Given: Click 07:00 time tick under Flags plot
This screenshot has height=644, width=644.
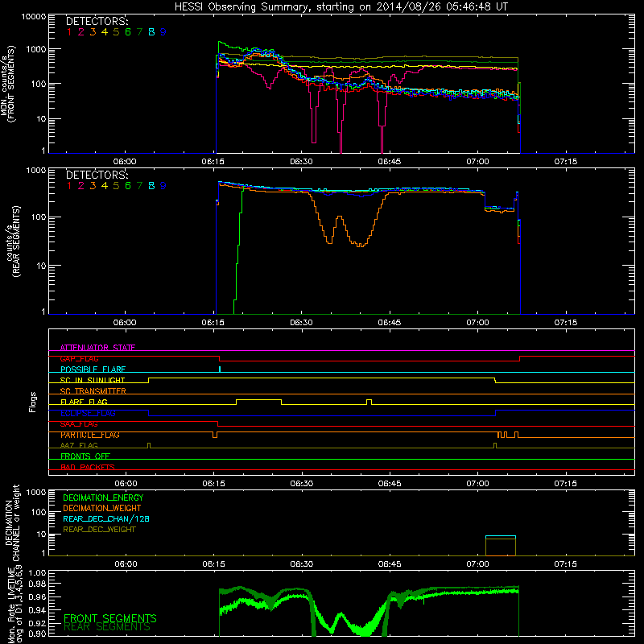Looking at the screenshot, I should point(477,484).
